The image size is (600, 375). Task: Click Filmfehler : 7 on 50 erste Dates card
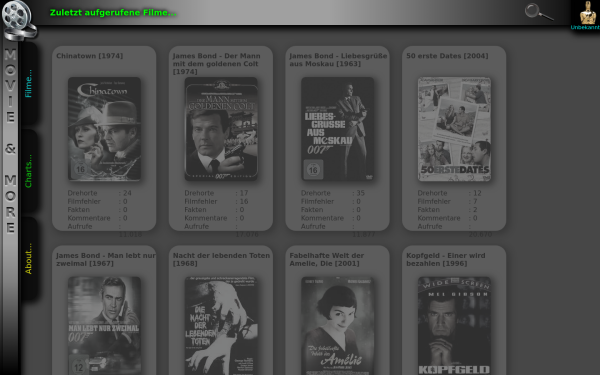pyautogui.click(x=447, y=202)
